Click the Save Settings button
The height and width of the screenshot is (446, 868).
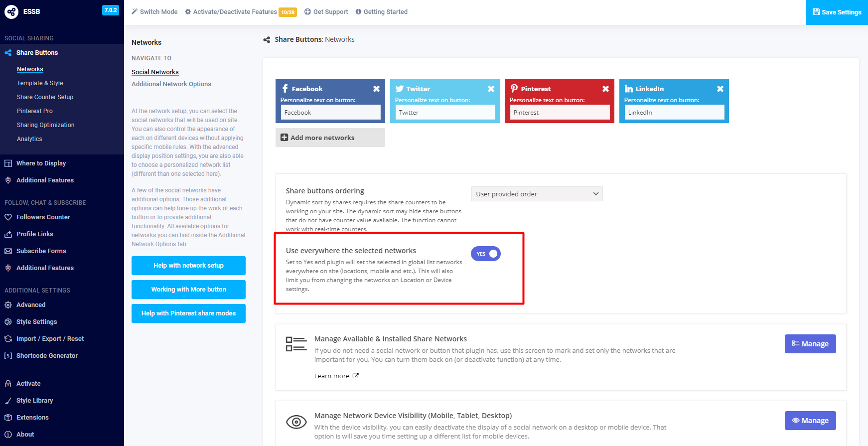click(x=837, y=12)
